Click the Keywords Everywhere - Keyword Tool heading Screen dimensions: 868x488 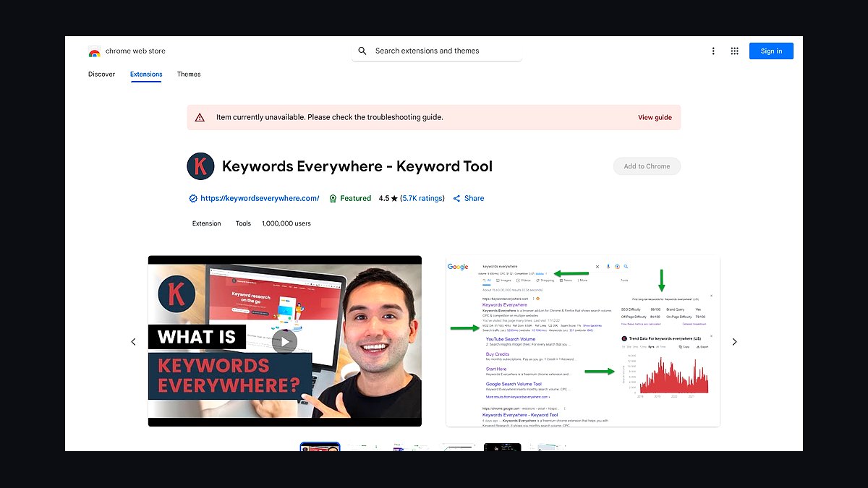[x=357, y=166]
